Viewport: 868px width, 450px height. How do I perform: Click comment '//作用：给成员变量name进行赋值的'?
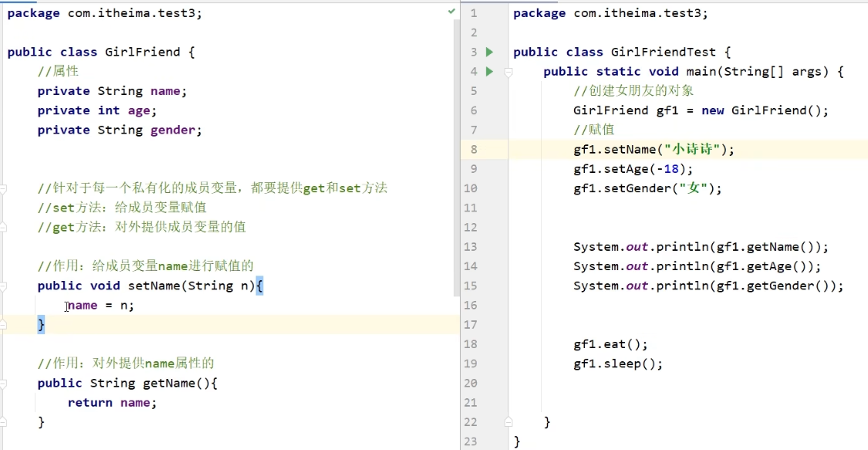[x=146, y=266]
